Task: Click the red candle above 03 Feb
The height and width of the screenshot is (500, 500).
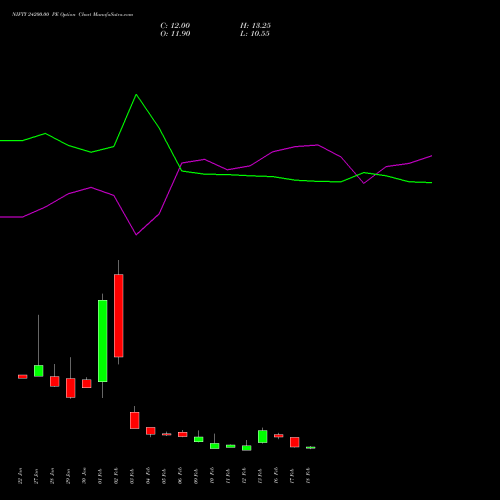Action: click(x=135, y=420)
